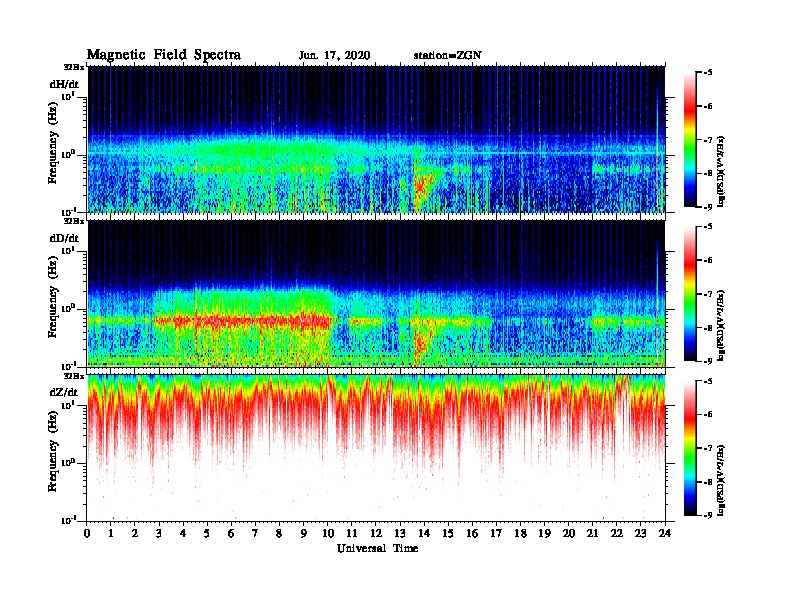The height and width of the screenshot is (612, 792).
Task: Click hour tick label '18' on time axis
Action: click(x=521, y=533)
